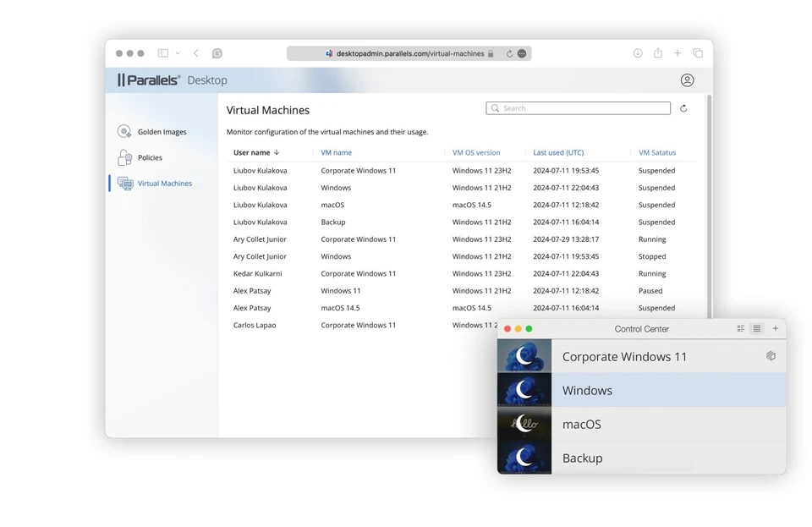The height and width of the screenshot is (527, 812).
Task: Sort by the Last used (UTC) column
Action: pyautogui.click(x=558, y=152)
